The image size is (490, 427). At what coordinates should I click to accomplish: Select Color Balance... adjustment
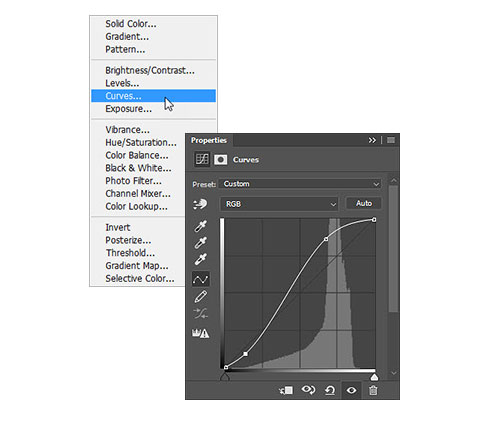click(x=138, y=155)
